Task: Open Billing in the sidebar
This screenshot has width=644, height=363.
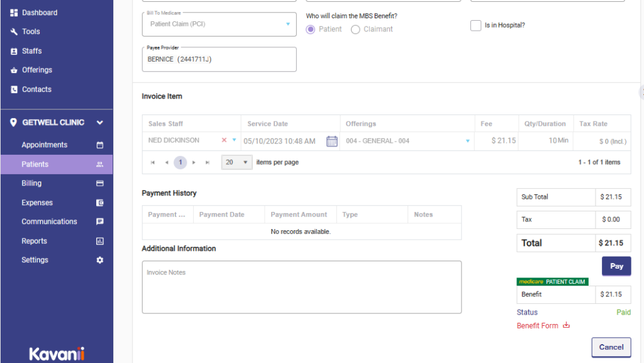Action: point(31,184)
